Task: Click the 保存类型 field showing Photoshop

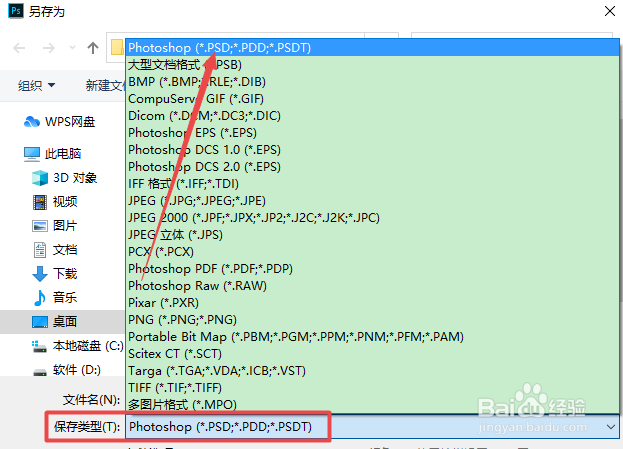Action: tap(372, 427)
